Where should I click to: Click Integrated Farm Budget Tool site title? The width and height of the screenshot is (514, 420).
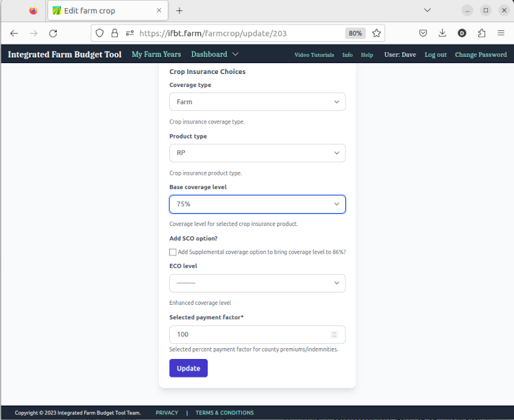coord(64,54)
